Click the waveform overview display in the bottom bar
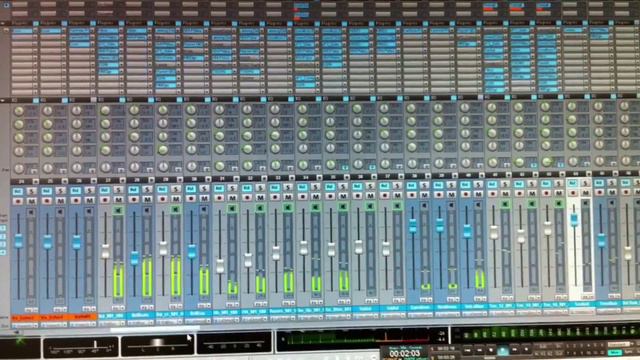The height and width of the screenshot is (360, 640). click(362, 339)
